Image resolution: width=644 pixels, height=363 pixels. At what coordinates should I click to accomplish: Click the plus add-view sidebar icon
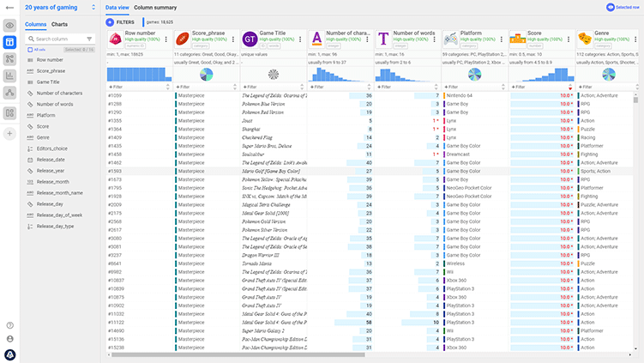click(x=9, y=134)
